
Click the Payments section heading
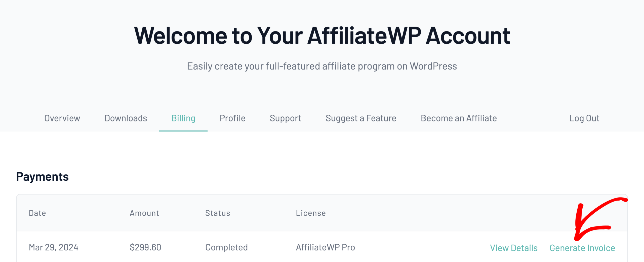click(42, 177)
